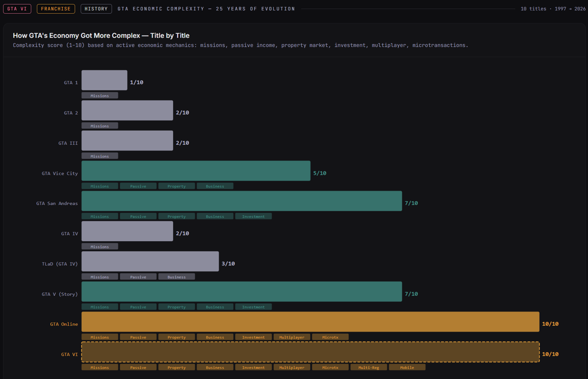Click the TLaD (GTA IV) bar

150,261
